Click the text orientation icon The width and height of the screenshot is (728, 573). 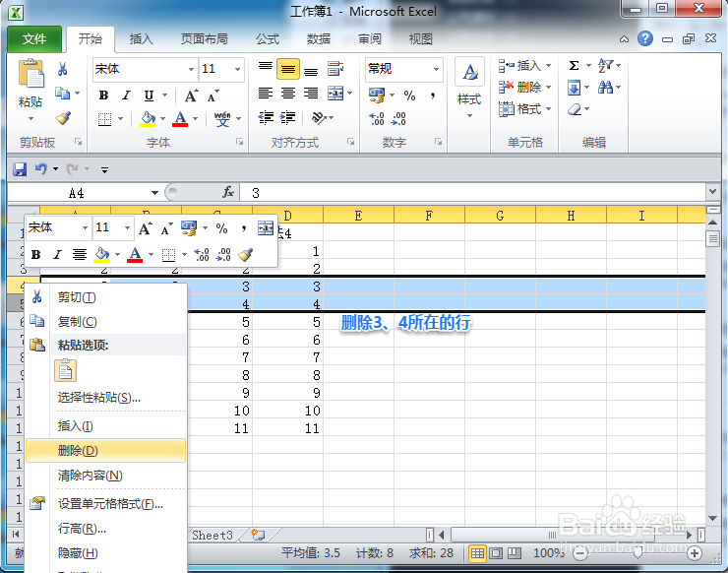(319, 118)
